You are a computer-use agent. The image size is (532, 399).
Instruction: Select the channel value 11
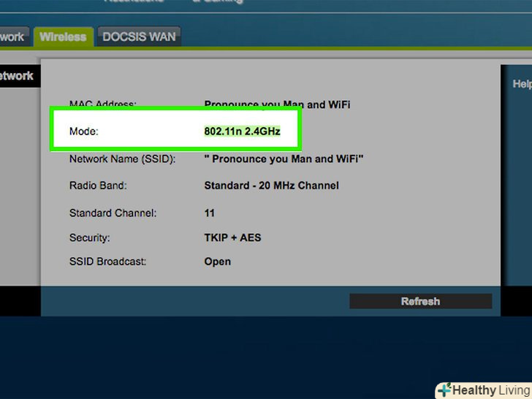point(209,213)
